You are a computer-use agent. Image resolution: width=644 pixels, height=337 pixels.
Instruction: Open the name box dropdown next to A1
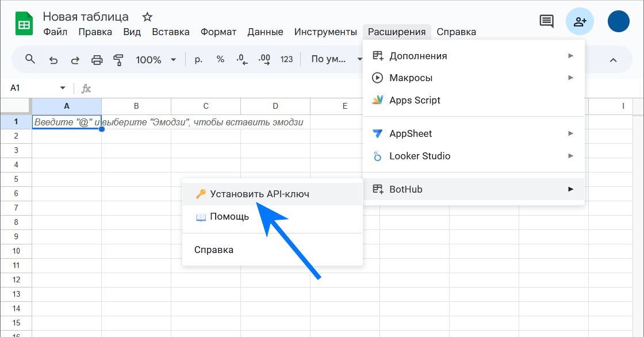point(63,88)
